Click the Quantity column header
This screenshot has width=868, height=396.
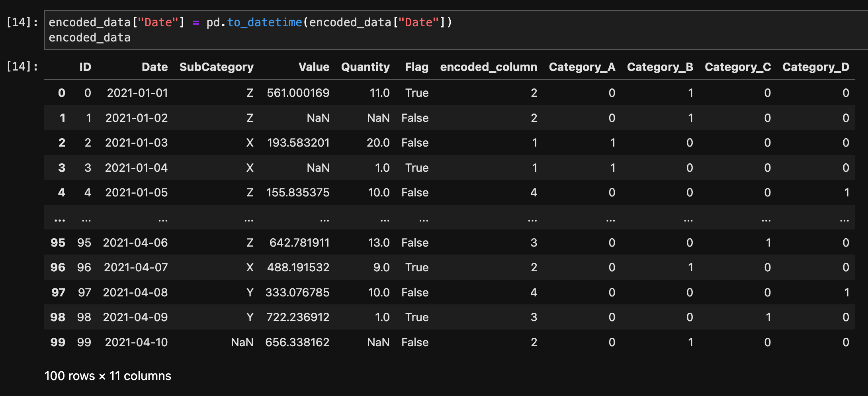click(365, 67)
